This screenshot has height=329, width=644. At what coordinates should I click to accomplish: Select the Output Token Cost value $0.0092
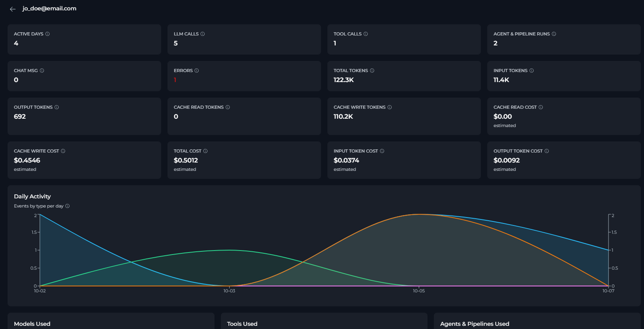click(x=507, y=160)
